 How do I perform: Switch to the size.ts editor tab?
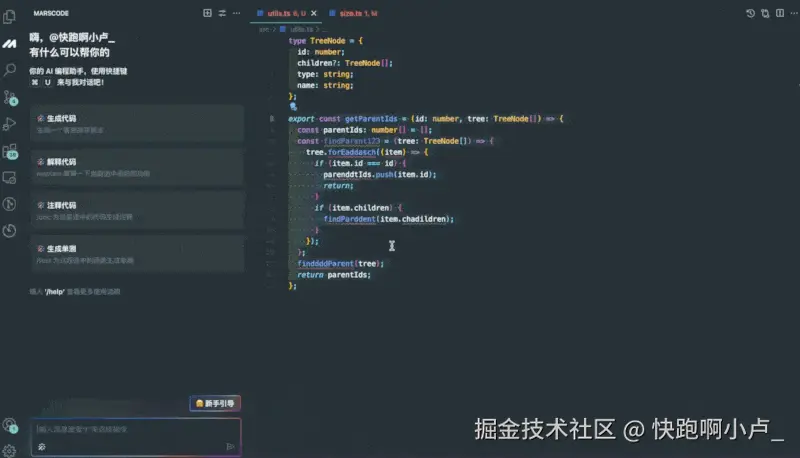pos(354,13)
